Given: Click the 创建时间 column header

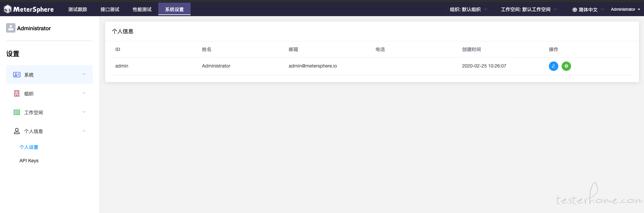Looking at the screenshot, I should coord(472,49).
